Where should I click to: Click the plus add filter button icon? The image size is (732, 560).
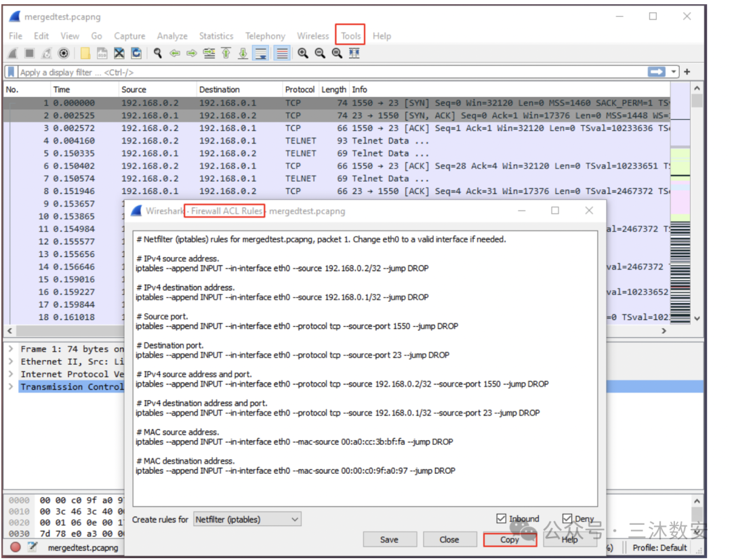[x=687, y=72]
